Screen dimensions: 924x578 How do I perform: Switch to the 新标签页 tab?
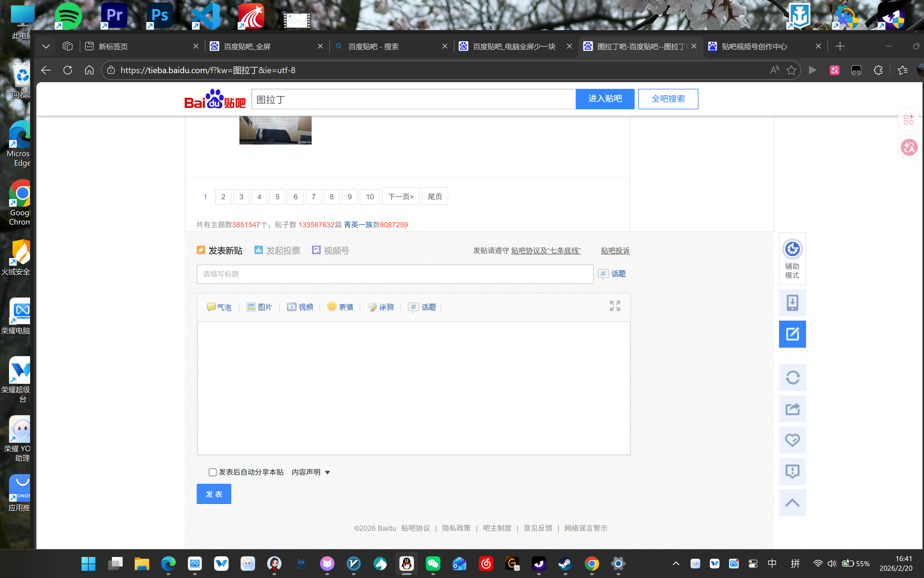[141, 46]
